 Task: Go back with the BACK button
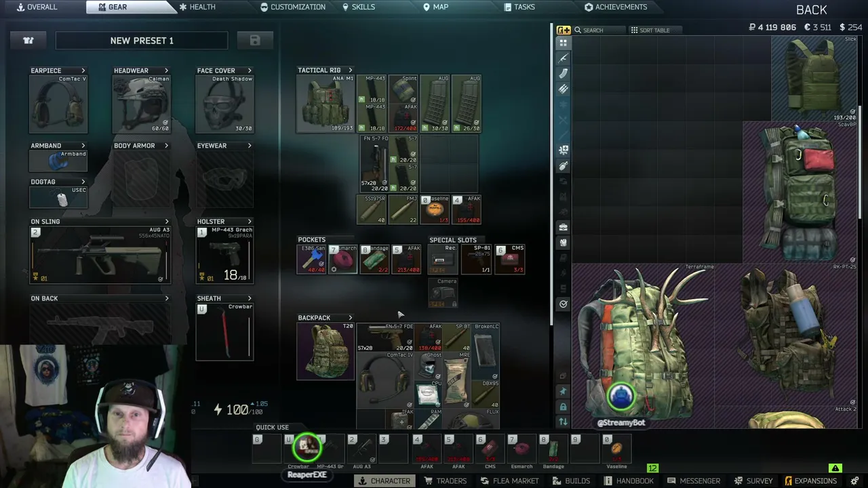[x=812, y=9]
